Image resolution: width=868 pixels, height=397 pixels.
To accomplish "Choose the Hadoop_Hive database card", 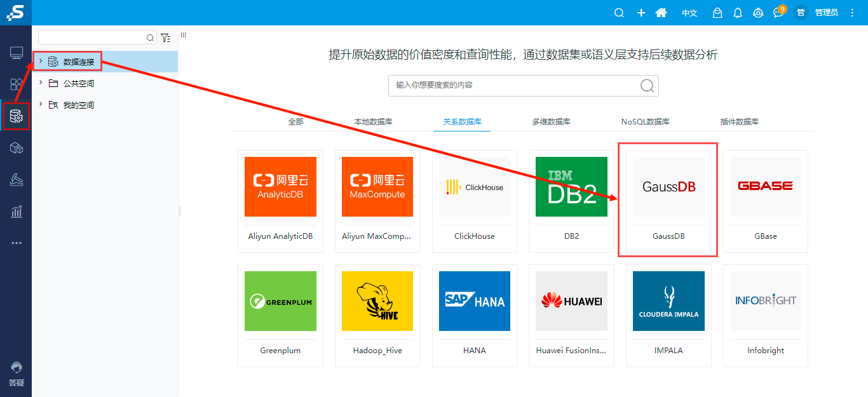I will [377, 316].
